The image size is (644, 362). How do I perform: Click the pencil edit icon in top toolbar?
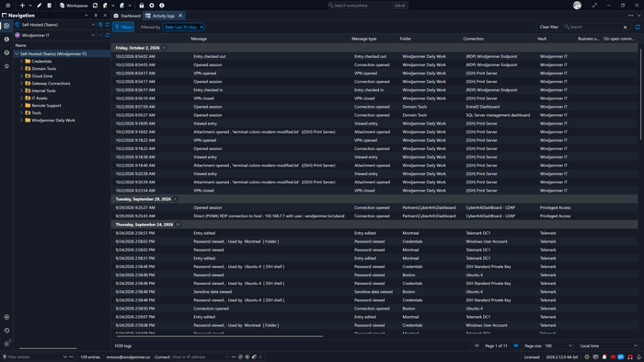click(40, 6)
